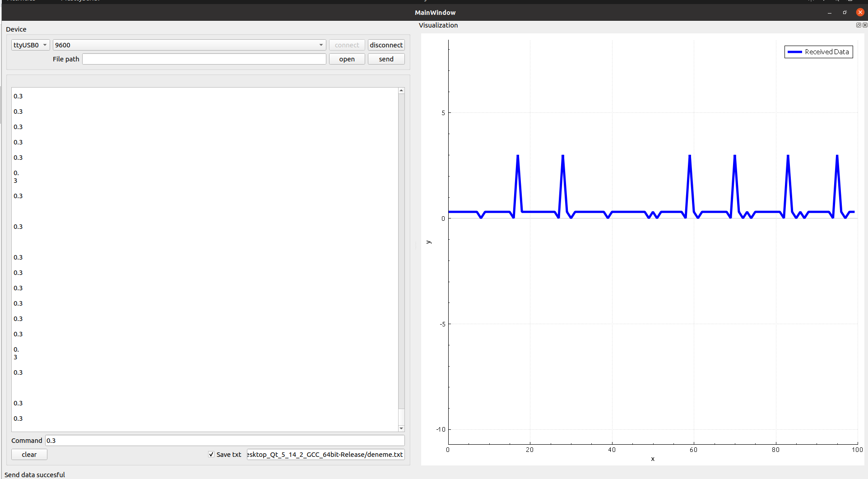Click inside the File path input
Image resolution: width=868 pixels, height=479 pixels.
204,59
